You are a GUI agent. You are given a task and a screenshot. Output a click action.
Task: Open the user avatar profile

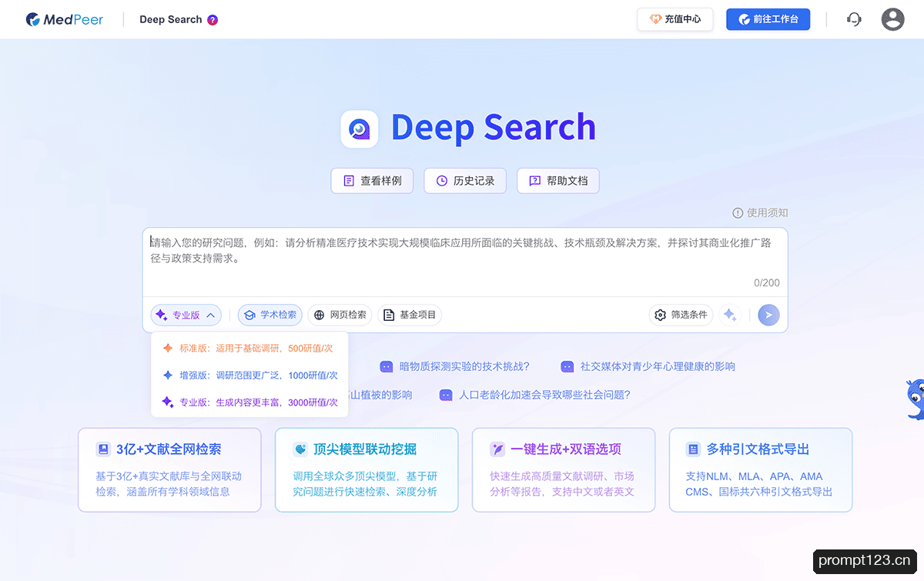coord(892,19)
